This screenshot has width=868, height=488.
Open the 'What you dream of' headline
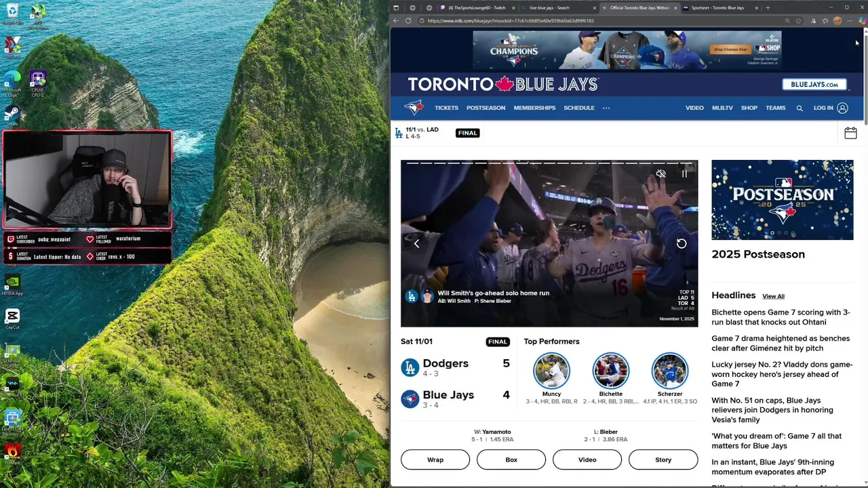pyautogui.click(x=776, y=441)
